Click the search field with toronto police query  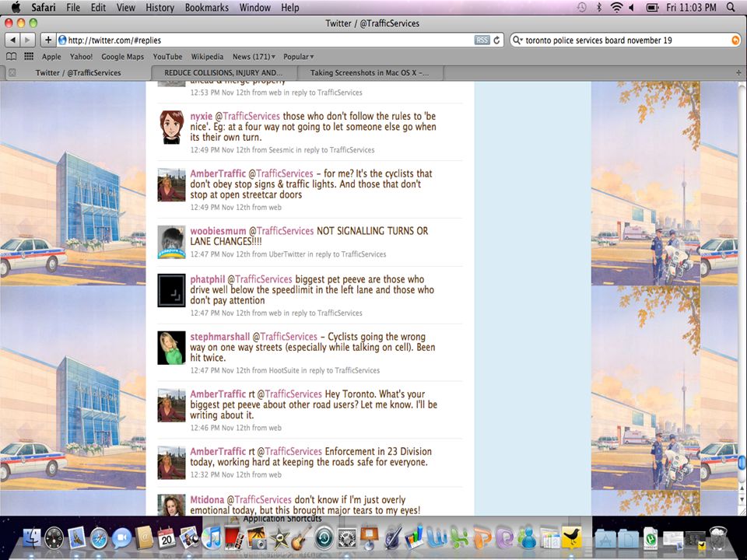coord(625,40)
